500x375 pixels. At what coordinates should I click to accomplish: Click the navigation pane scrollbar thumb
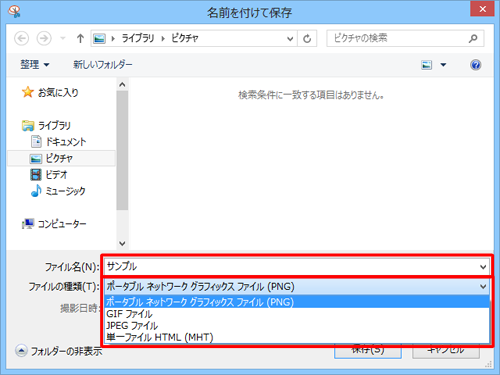(x=122, y=150)
